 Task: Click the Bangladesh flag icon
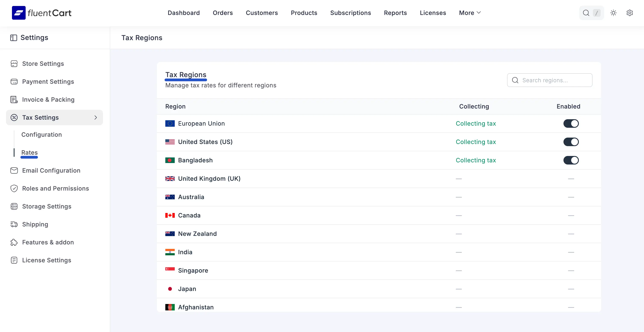click(170, 160)
